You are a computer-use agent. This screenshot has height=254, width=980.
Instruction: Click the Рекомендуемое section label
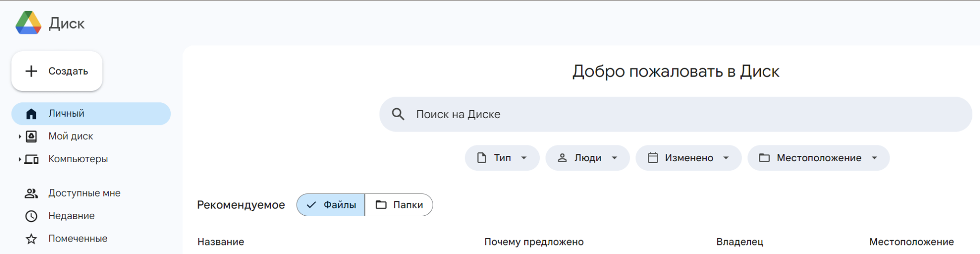[x=241, y=205]
